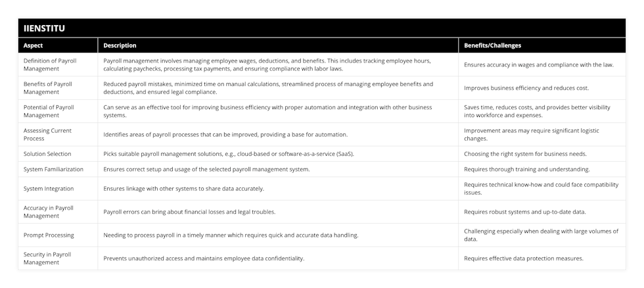Screen dimensions: 644x288
Task: Click the System Familiarization row label
Action: pos(58,169)
